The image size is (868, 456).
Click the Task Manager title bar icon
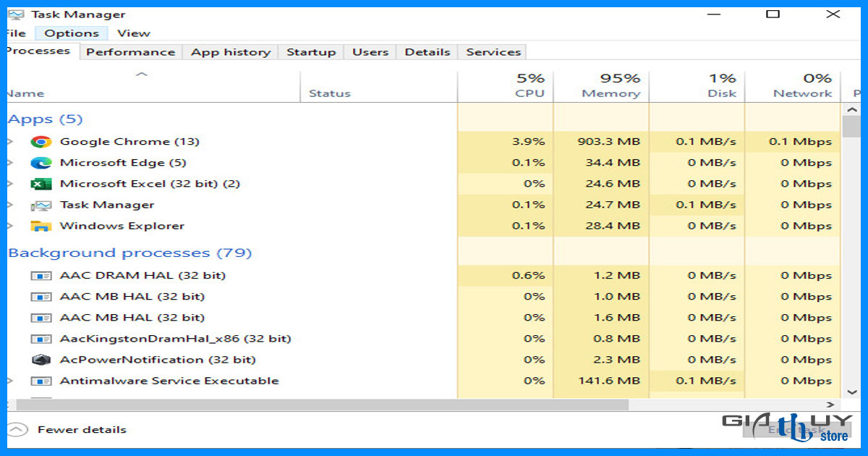click(15, 14)
